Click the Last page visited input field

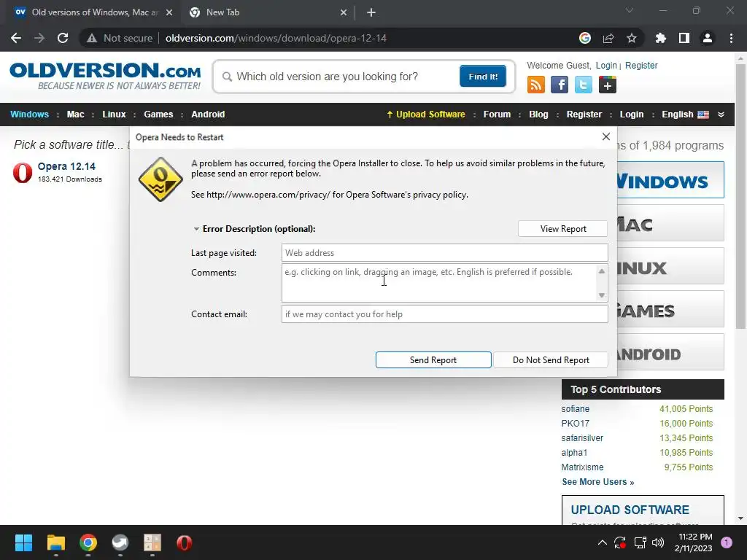(x=444, y=253)
